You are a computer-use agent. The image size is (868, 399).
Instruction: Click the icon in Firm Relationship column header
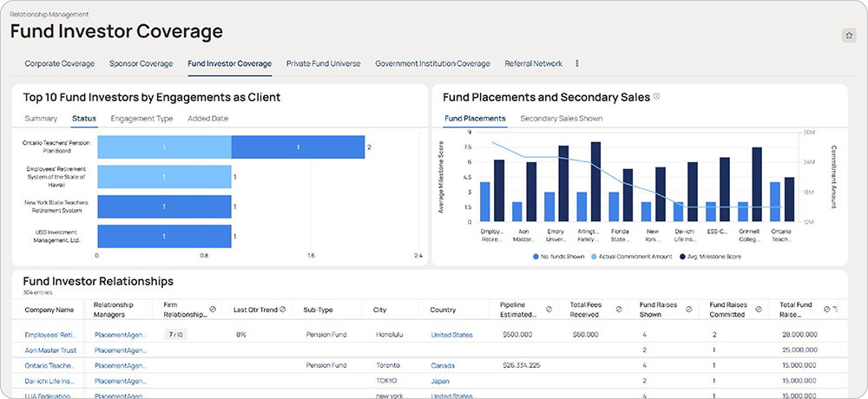point(214,310)
